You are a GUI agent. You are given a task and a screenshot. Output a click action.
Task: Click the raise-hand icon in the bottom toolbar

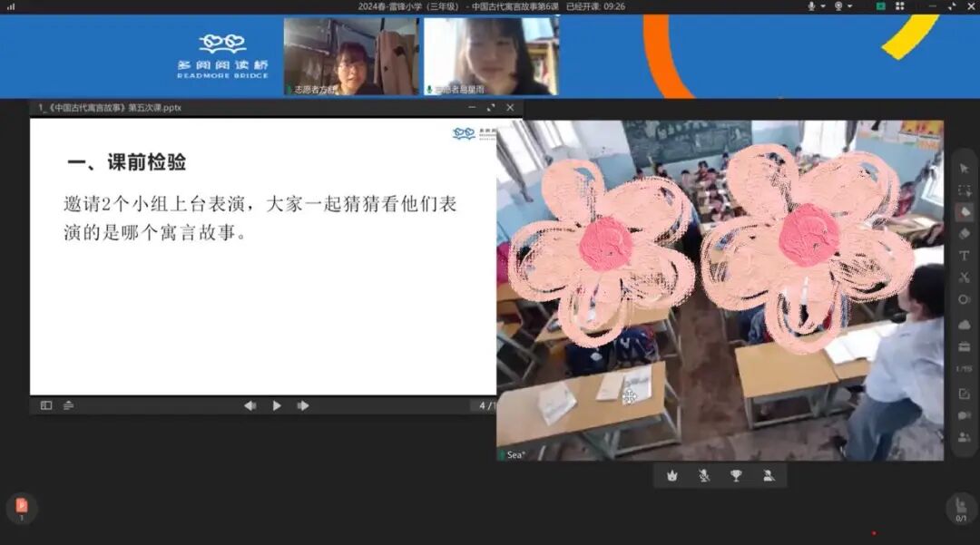tap(671, 474)
